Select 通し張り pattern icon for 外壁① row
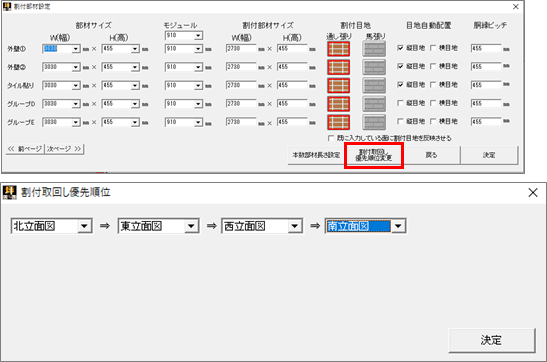This screenshot has height=362, width=547. pos(338,49)
